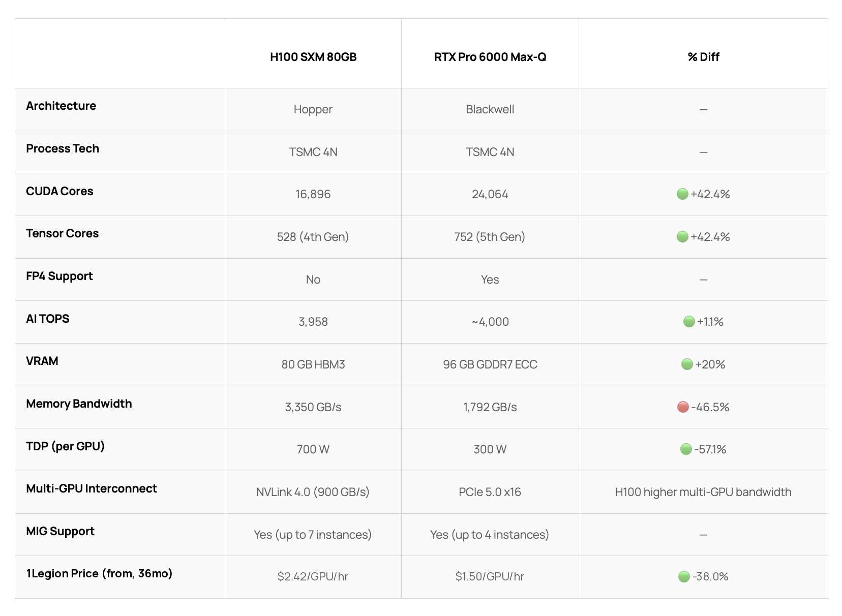Click the 528 (4th Gen) cell
Image resolution: width=842 pixels, height=616 pixels.
313,237
